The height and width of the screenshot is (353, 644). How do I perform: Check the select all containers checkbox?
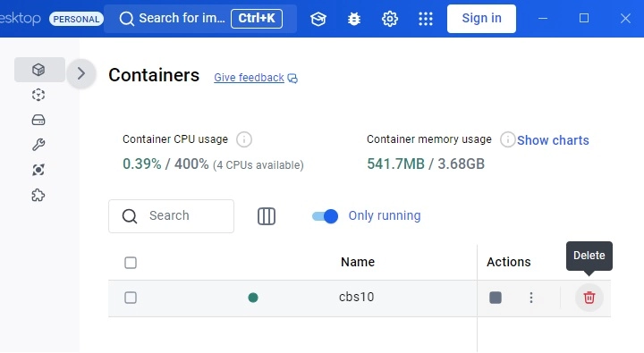131,263
